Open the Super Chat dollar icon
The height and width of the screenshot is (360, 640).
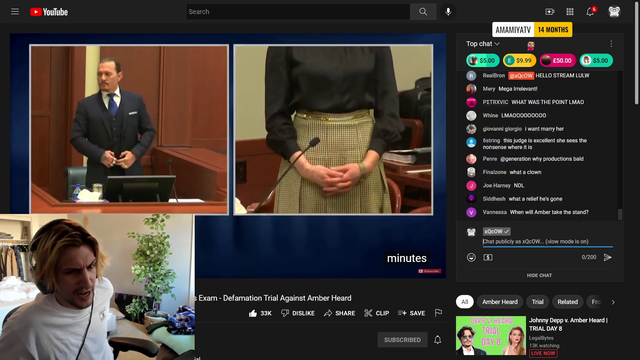pyautogui.click(x=488, y=257)
